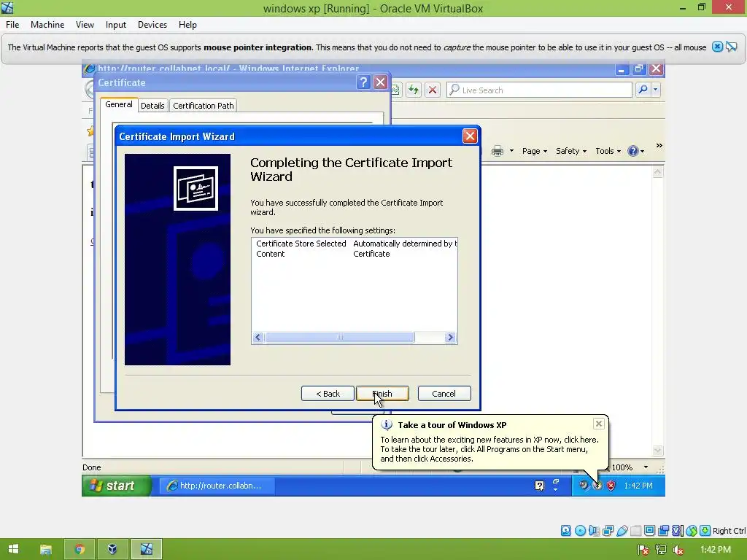This screenshot has width=747, height=560.
Task: Click the Internet Explorer refresh icon
Action: [414, 90]
